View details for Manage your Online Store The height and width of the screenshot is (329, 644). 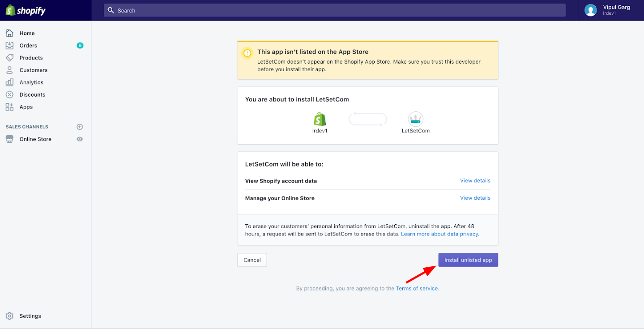(x=475, y=198)
